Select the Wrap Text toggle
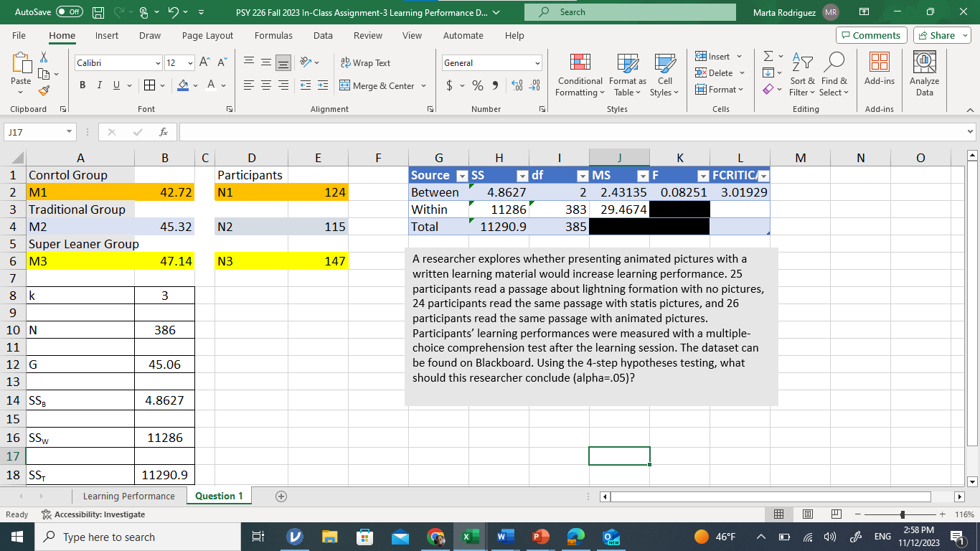 point(366,62)
